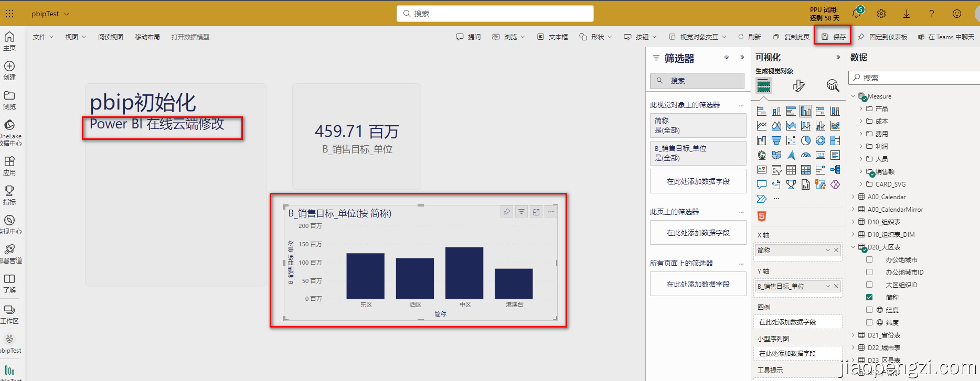Image resolution: width=980 pixels, height=381 pixels.
Task: Switch to 阅读视图
Action: (110, 37)
